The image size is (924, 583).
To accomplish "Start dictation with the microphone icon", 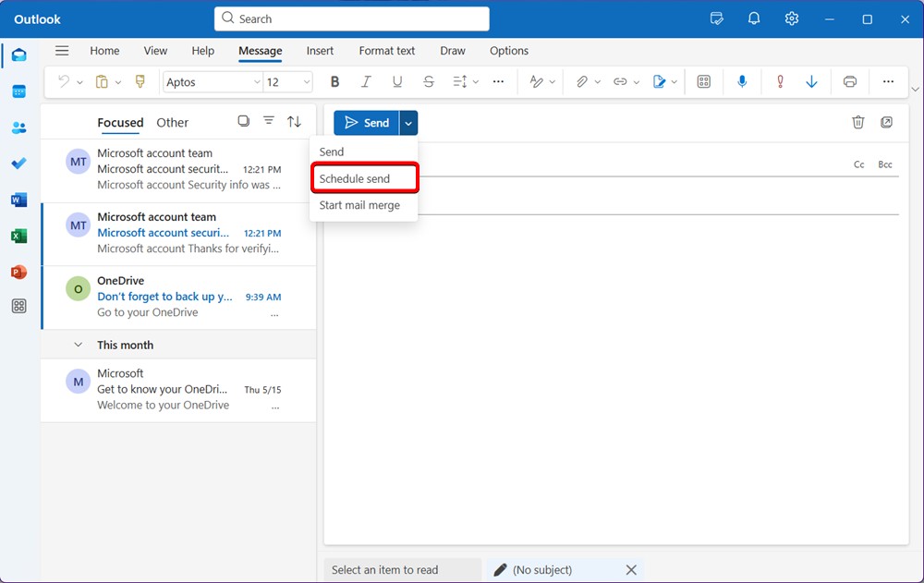I will pos(742,81).
